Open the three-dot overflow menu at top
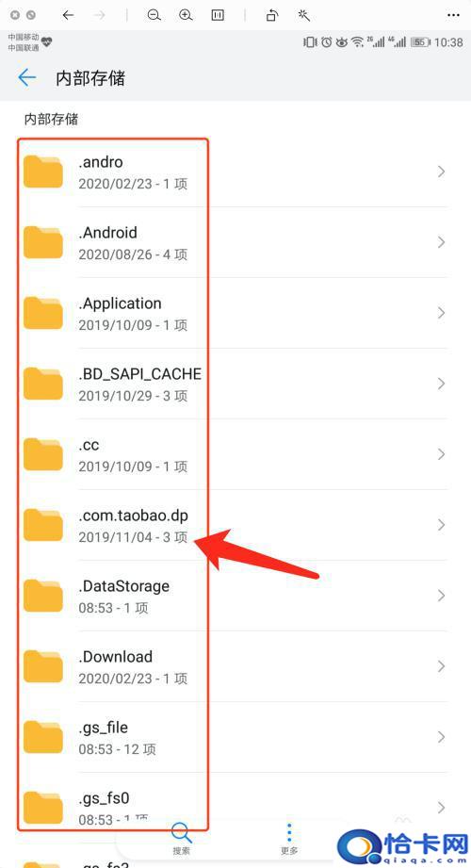Screen dimensions: 471x868 tap(453, 15)
